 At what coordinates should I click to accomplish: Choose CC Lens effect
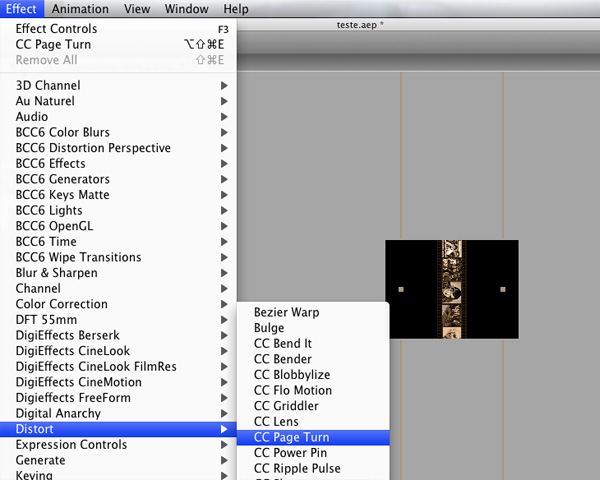(x=278, y=422)
